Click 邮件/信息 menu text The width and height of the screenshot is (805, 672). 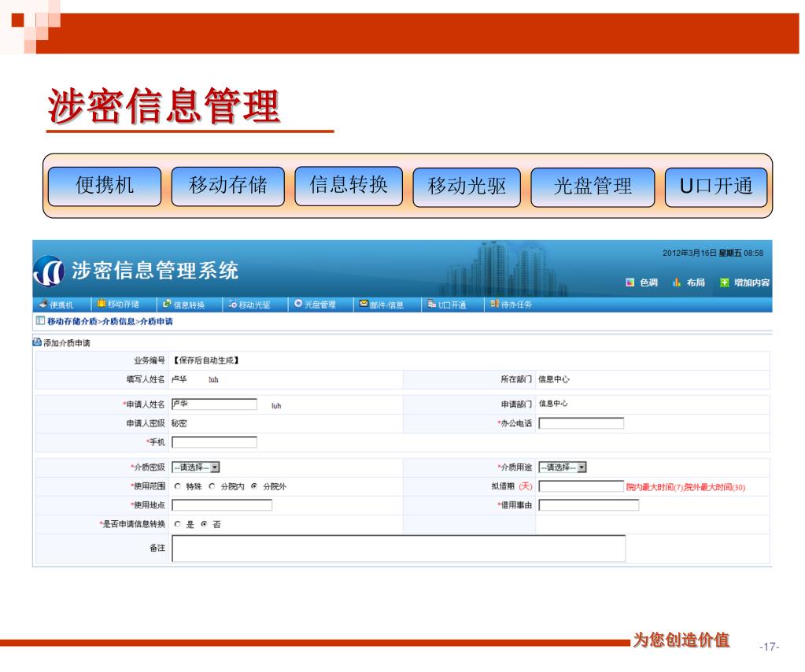386,305
